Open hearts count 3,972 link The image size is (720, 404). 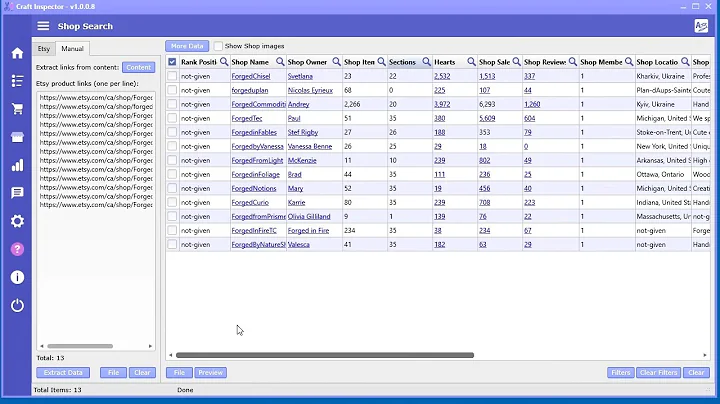pyautogui.click(x=442, y=104)
